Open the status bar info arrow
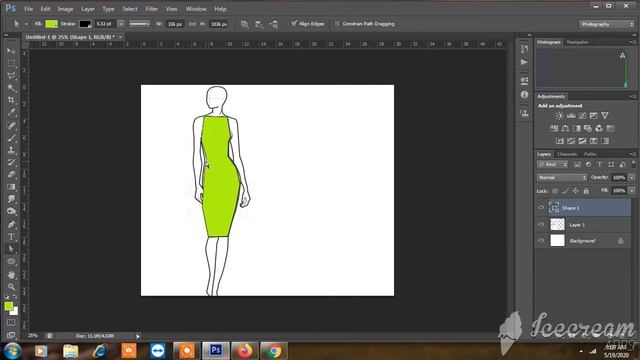640x360 pixels. [138, 336]
